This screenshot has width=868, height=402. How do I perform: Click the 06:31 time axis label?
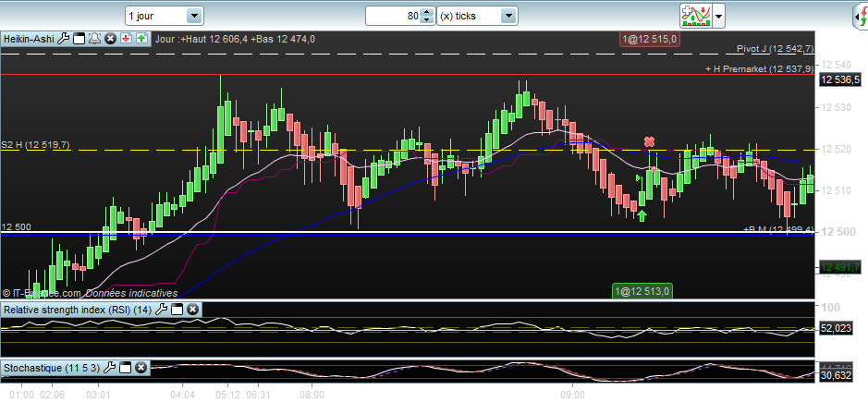(x=258, y=395)
